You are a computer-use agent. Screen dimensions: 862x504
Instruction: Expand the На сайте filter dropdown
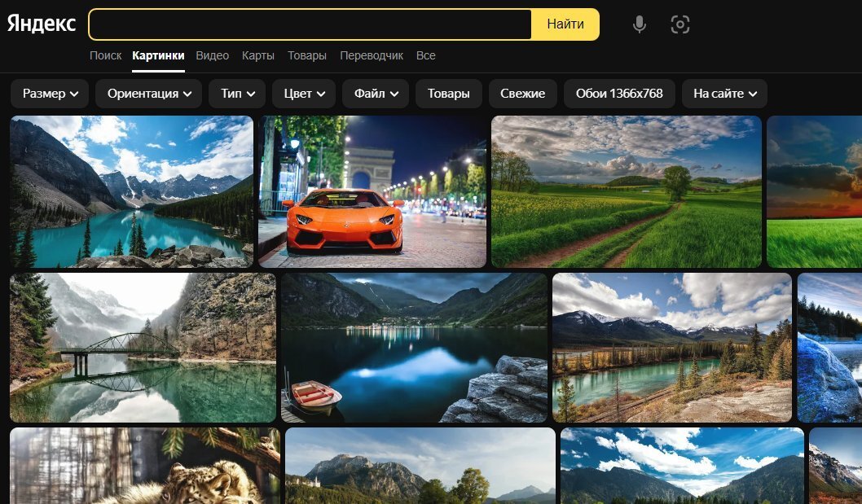(x=724, y=94)
